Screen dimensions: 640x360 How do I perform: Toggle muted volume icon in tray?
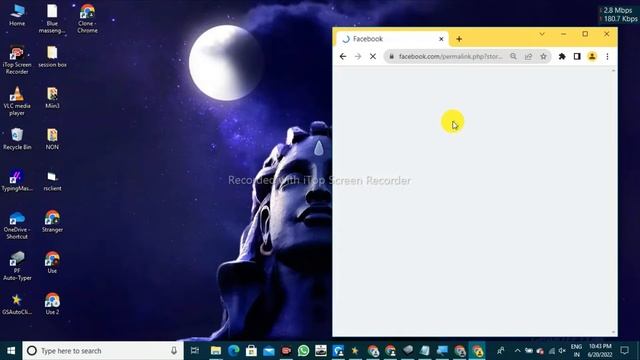coord(562,351)
